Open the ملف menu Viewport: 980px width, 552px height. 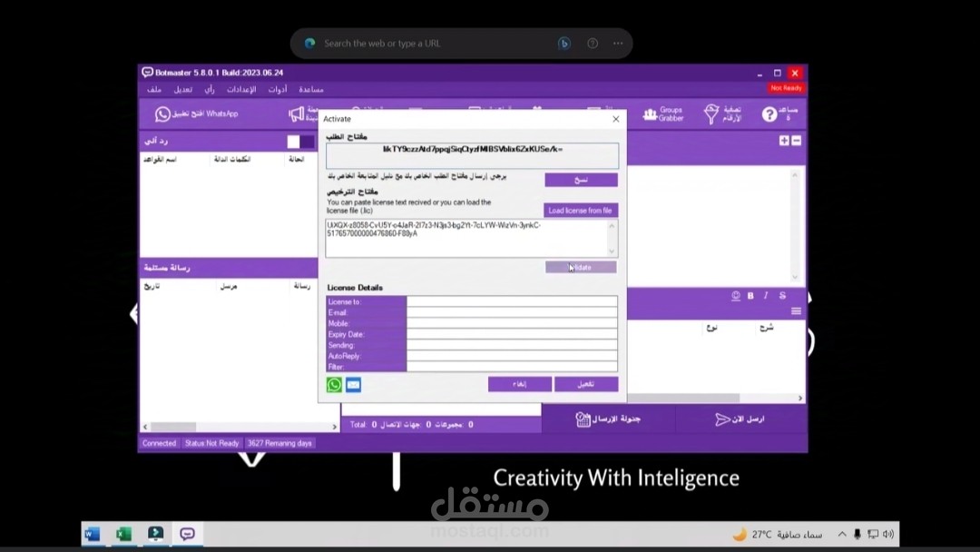point(153,89)
